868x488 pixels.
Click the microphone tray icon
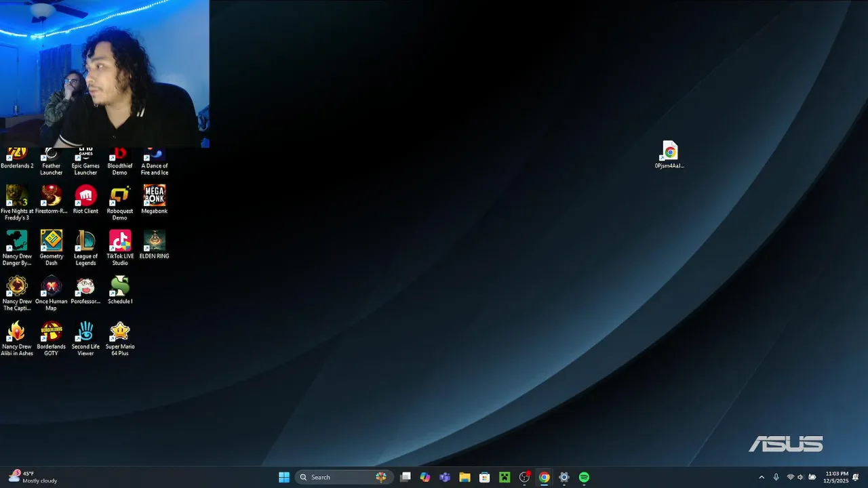tap(776, 477)
